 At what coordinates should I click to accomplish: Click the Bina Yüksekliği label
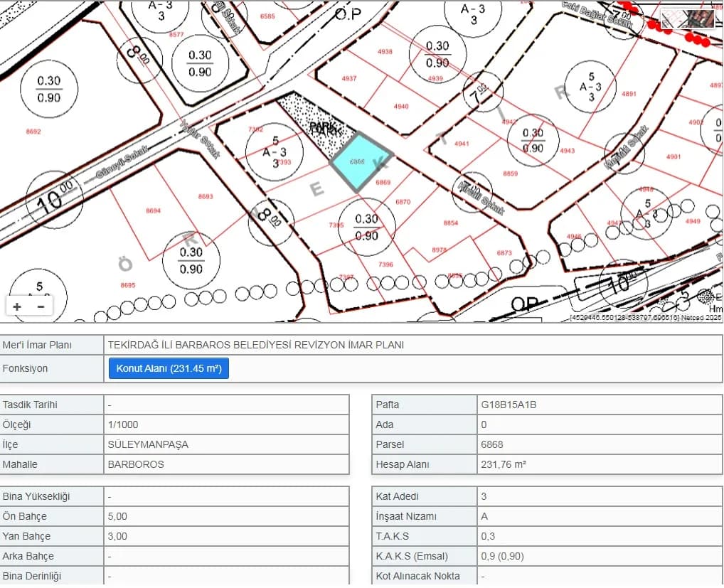pyautogui.click(x=36, y=496)
